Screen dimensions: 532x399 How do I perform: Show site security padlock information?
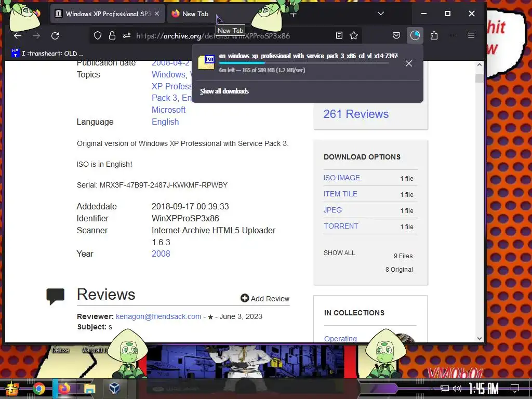pyautogui.click(x=112, y=36)
